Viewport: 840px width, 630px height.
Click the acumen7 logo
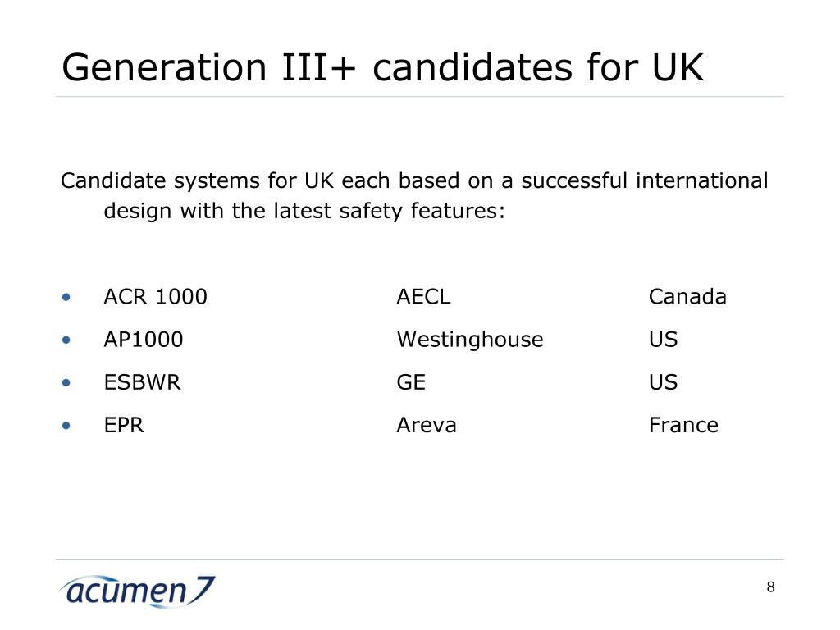[x=137, y=591]
